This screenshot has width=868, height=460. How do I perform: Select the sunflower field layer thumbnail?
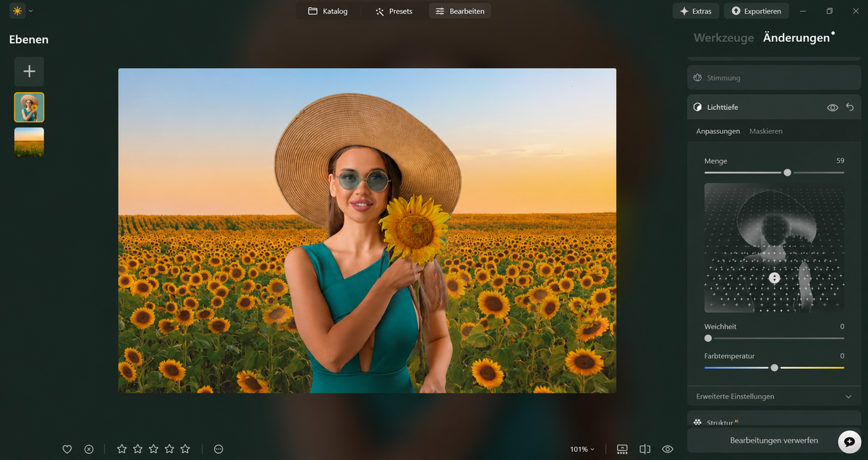[29, 142]
